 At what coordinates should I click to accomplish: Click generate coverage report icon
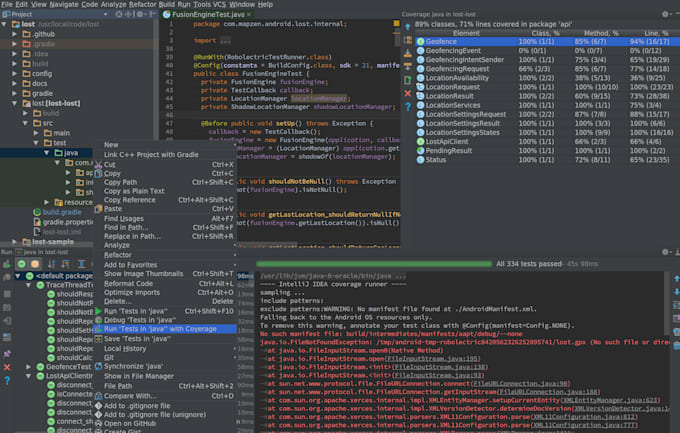pyautogui.click(x=408, y=80)
